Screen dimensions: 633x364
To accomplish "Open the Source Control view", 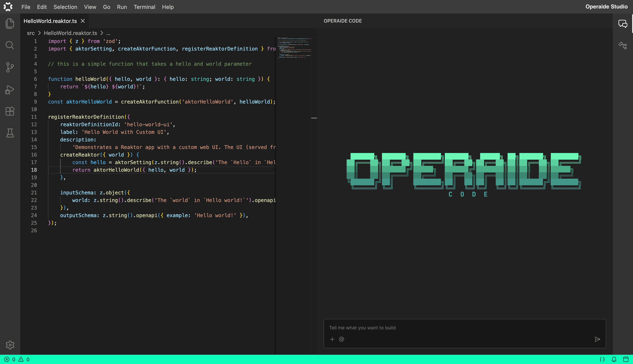I will tap(10, 67).
